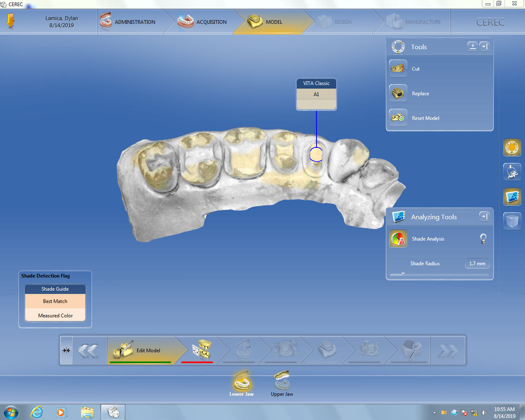
Task: Dock the Tools panel to the side
Action: 484,46
